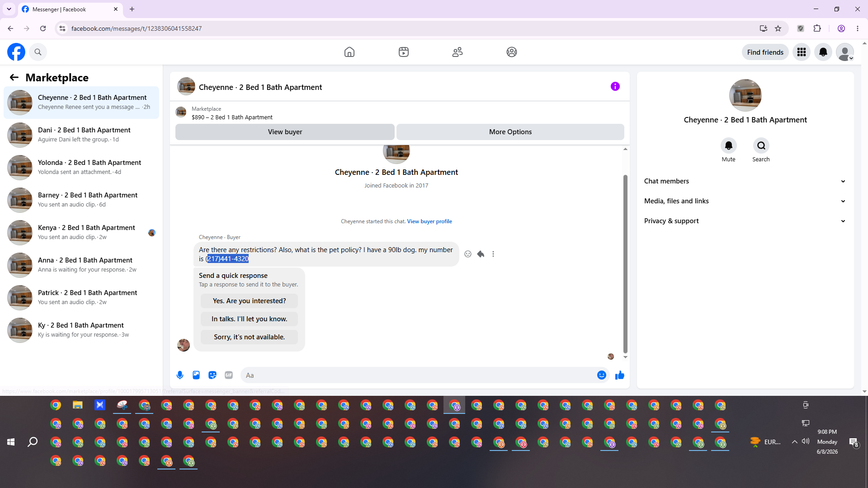
Task: Open the Friends icon in top navigation
Action: 458,52
